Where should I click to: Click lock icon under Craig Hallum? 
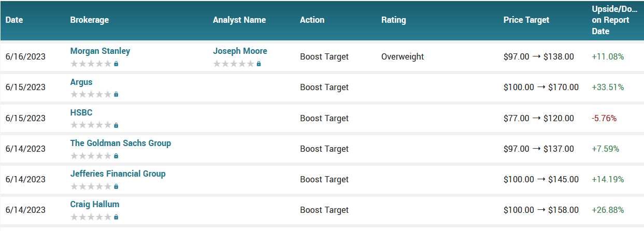[116, 217]
